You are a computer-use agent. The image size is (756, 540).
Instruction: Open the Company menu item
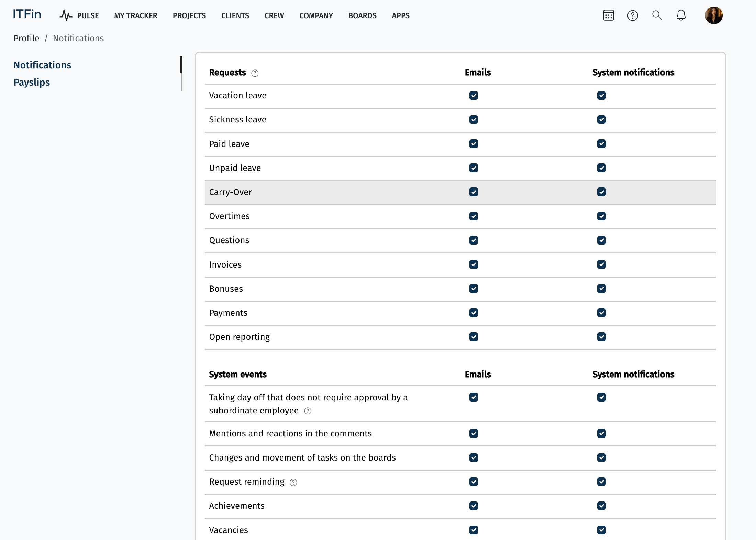click(x=316, y=16)
